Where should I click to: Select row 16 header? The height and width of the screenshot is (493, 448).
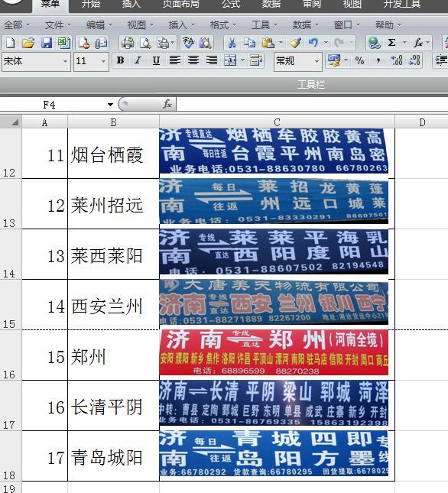(x=11, y=355)
